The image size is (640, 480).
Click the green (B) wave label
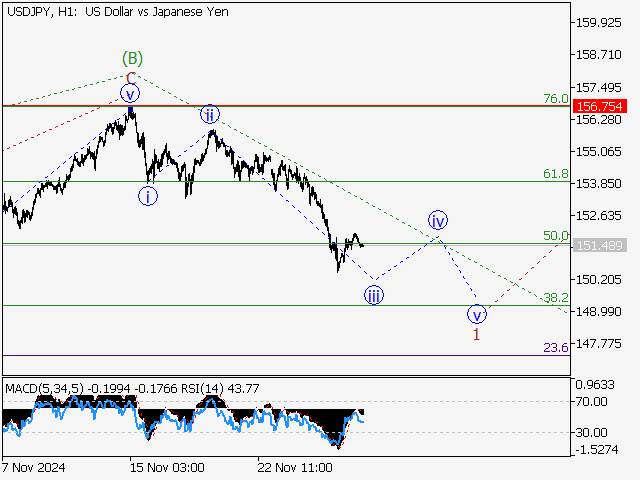130,57
